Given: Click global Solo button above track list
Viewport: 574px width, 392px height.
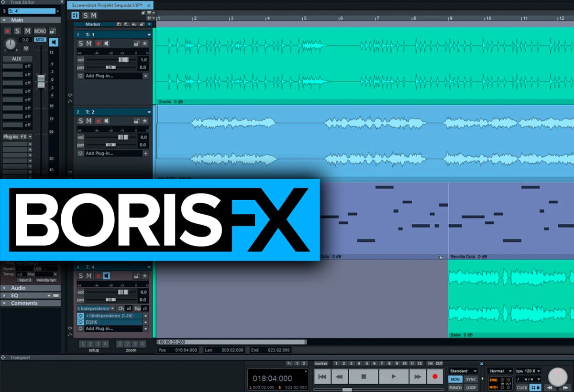Looking at the screenshot, I should pos(85,15).
